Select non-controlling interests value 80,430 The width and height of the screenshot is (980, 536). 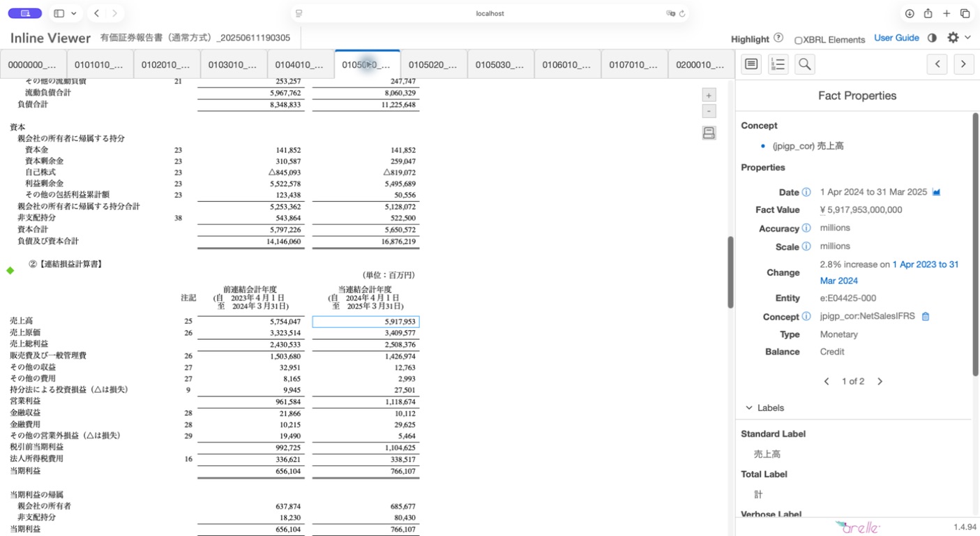[403, 517]
